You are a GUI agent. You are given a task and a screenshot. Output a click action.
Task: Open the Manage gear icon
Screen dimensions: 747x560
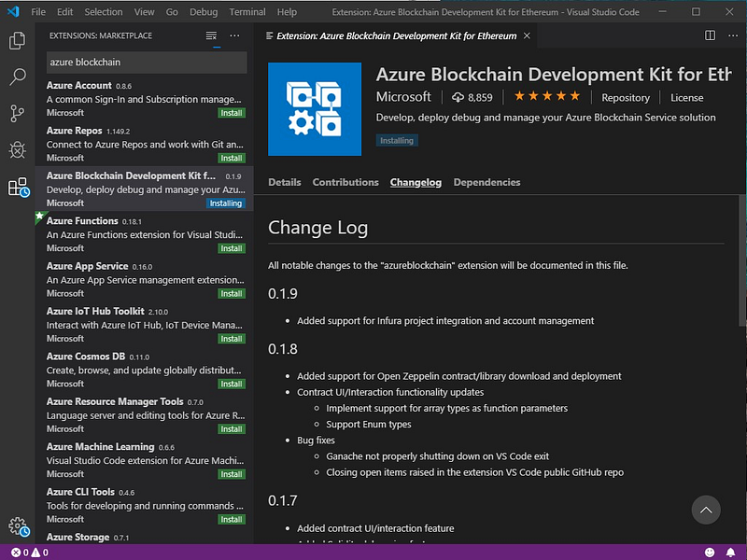[17, 527]
